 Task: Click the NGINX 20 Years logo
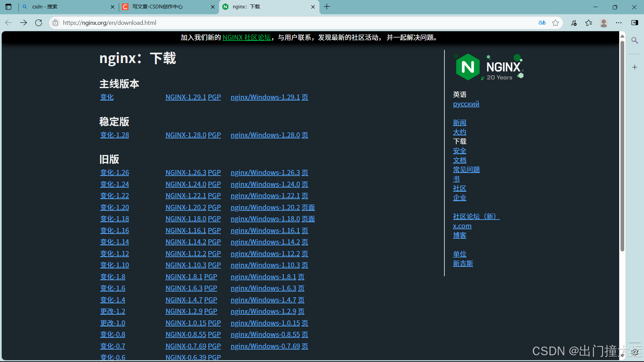pos(489,67)
